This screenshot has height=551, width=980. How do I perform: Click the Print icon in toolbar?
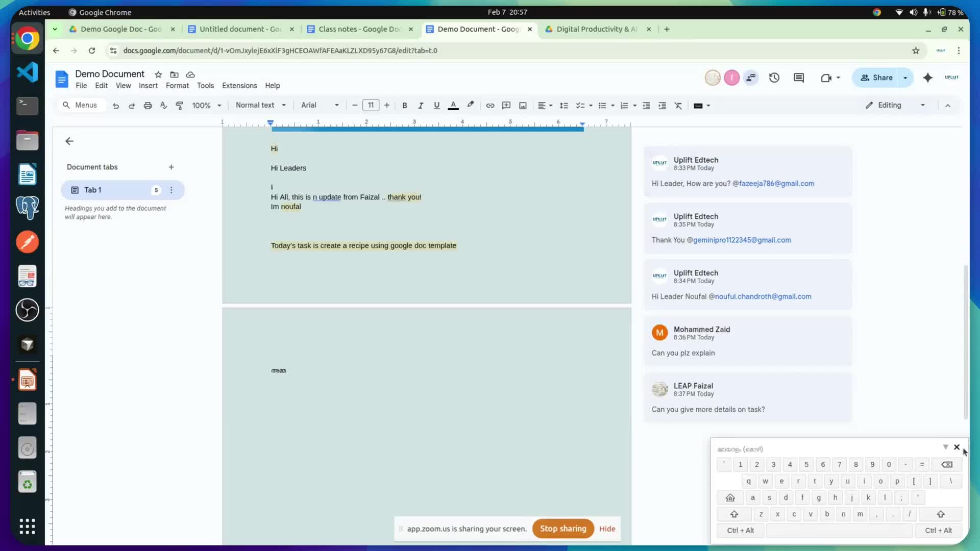[x=148, y=106]
